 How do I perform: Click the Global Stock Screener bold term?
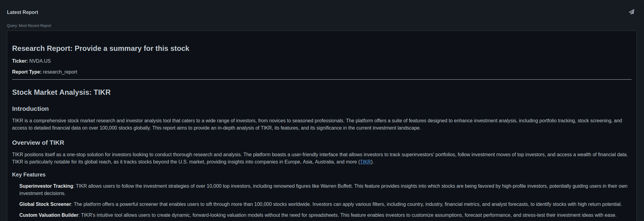(x=45, y=204)
